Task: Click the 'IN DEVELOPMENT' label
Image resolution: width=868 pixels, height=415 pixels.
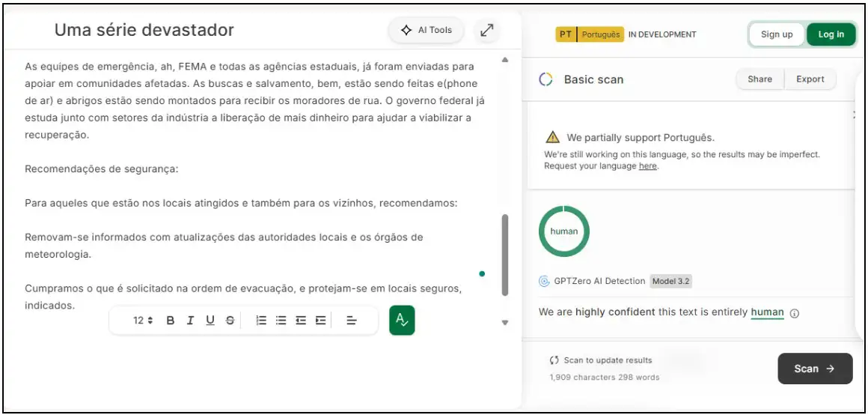Action: click(663, 34)
